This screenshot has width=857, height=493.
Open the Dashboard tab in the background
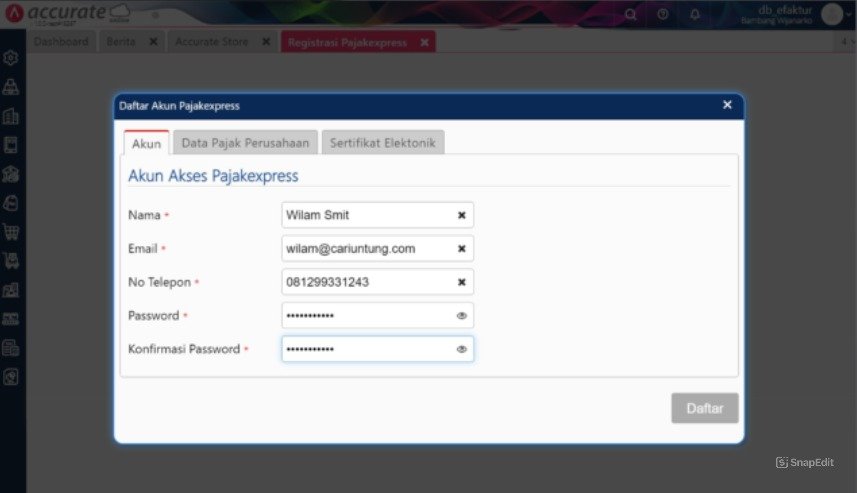(x=61, y=42)
